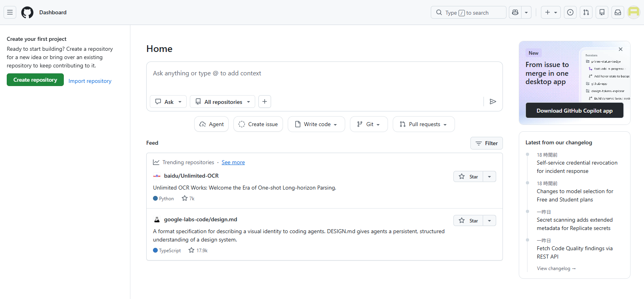The height and width of the screenshot is (299, 644).
Task: Open Secret scanning adds extended metadata entry
Action: coord(575,224)
